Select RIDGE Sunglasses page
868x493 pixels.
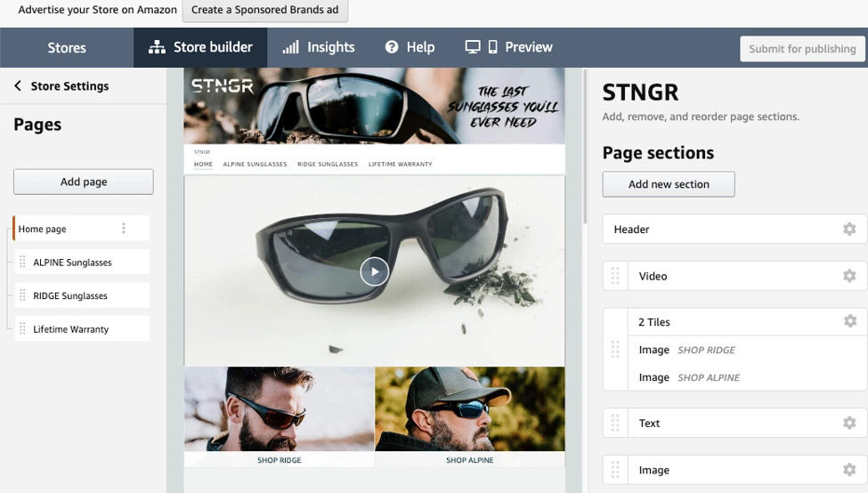tap(82, 295)
